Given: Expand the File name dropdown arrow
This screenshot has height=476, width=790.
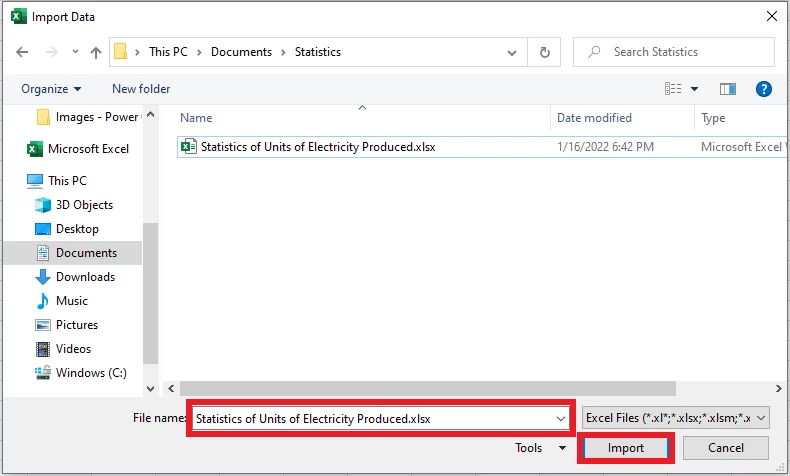Looking at the screenshot, I should (x=560, y=419).
